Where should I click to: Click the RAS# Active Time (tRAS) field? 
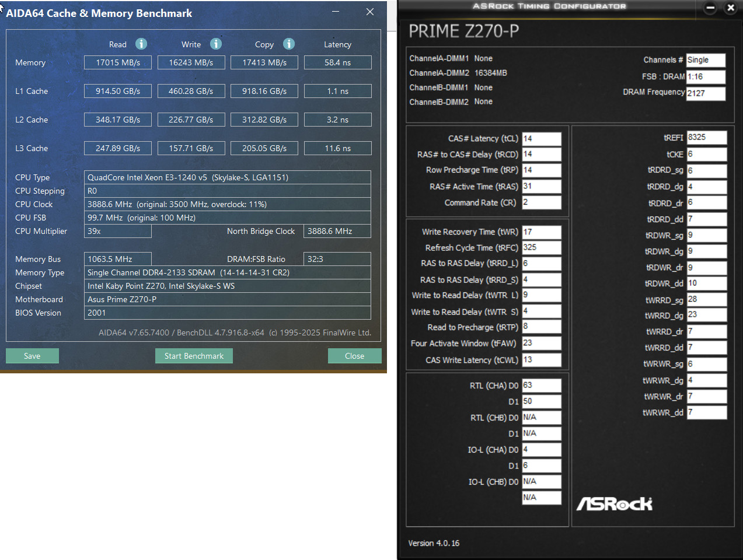pyautogui.click(x=542, y=187)
